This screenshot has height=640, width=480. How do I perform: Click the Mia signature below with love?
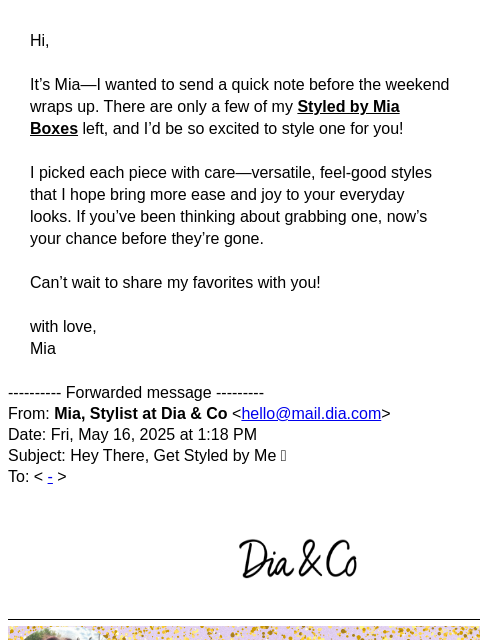tap(43, 349)
